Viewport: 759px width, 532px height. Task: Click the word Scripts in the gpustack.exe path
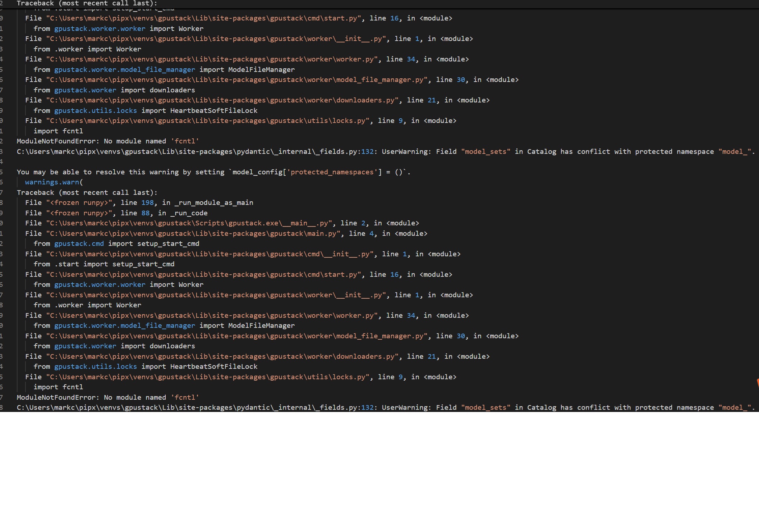pos(210,223)
